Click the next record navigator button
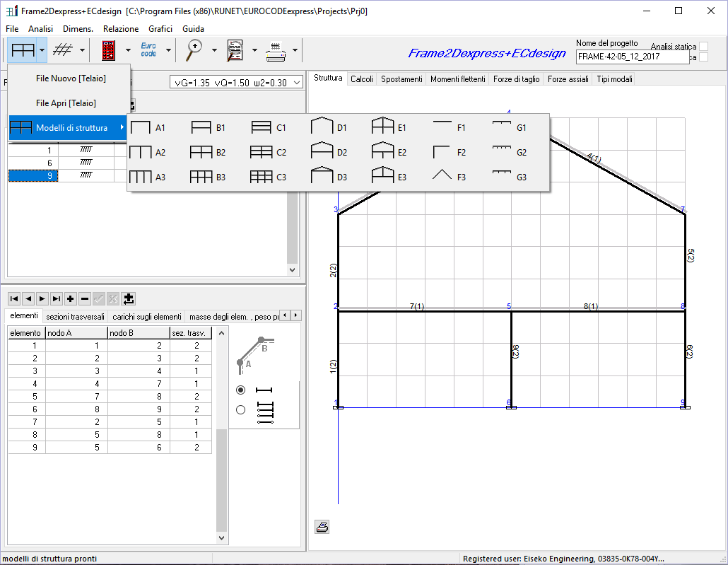 point(42,298)
